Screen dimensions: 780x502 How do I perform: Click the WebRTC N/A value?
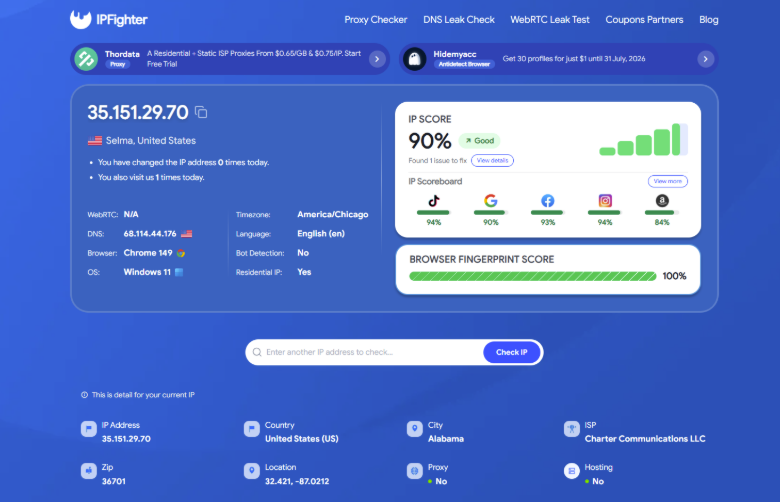[131, 214]
